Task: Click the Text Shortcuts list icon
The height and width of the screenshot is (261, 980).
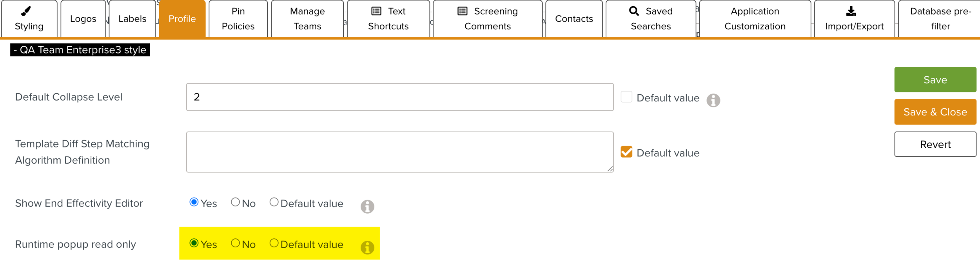Action: click(x=376, y=11)
